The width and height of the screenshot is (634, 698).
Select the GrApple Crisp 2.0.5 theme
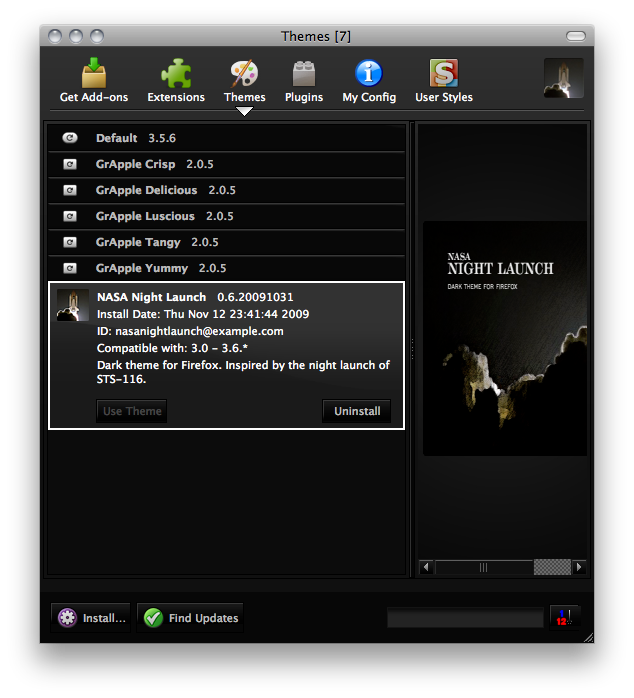click(227, 164)
